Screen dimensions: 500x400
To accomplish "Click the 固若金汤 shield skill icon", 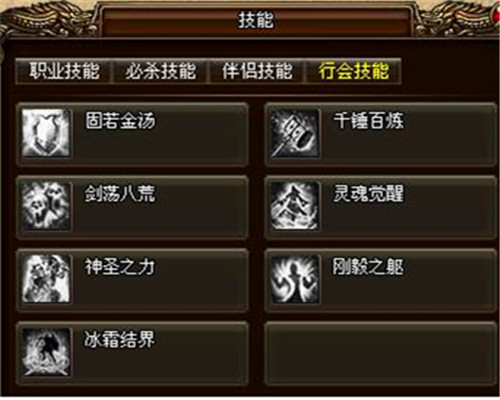I will pyautogui.click(x=46, y=133).
